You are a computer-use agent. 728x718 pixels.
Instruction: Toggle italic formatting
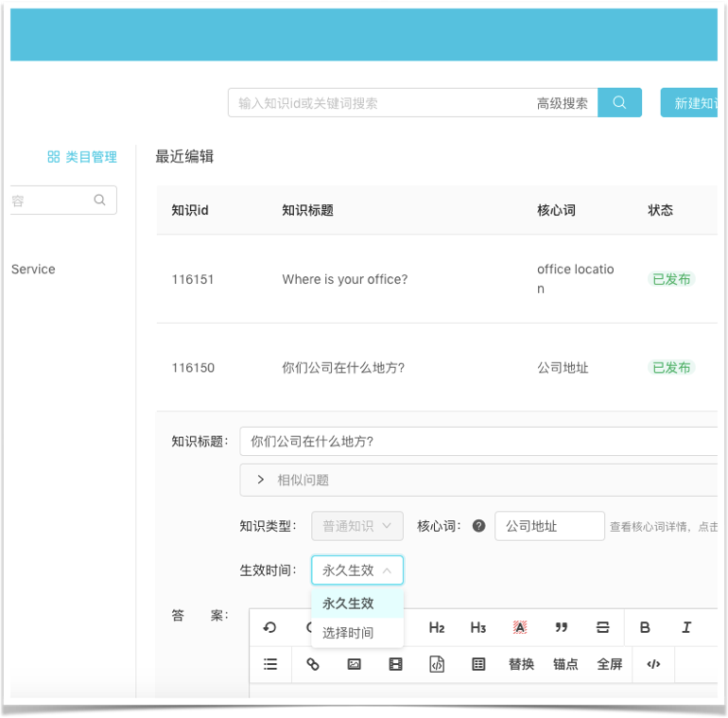pos(686,627)
